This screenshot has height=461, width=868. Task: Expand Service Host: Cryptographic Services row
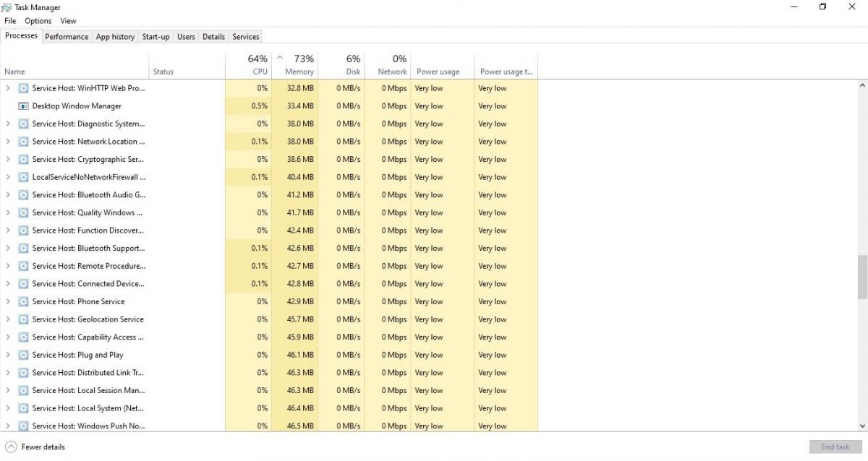point(8,159)
